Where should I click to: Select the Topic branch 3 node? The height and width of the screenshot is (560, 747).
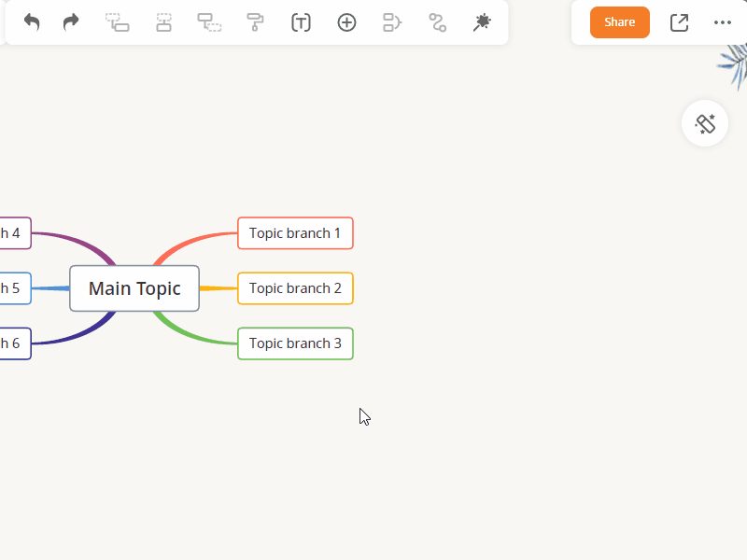(295, 343)
